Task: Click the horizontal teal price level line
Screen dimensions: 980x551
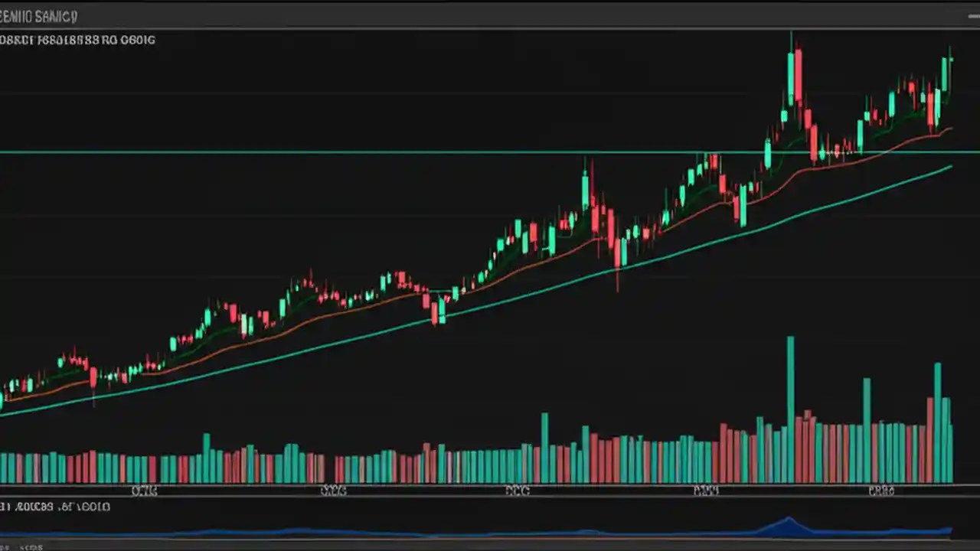Action: pyautogui.click(x=383, y=152)
